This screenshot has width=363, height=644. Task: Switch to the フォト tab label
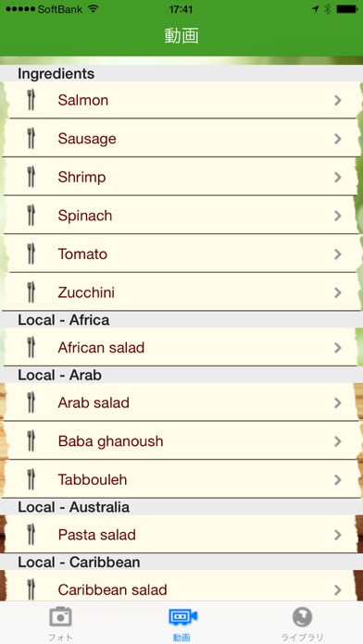click(x=60, y=637)
